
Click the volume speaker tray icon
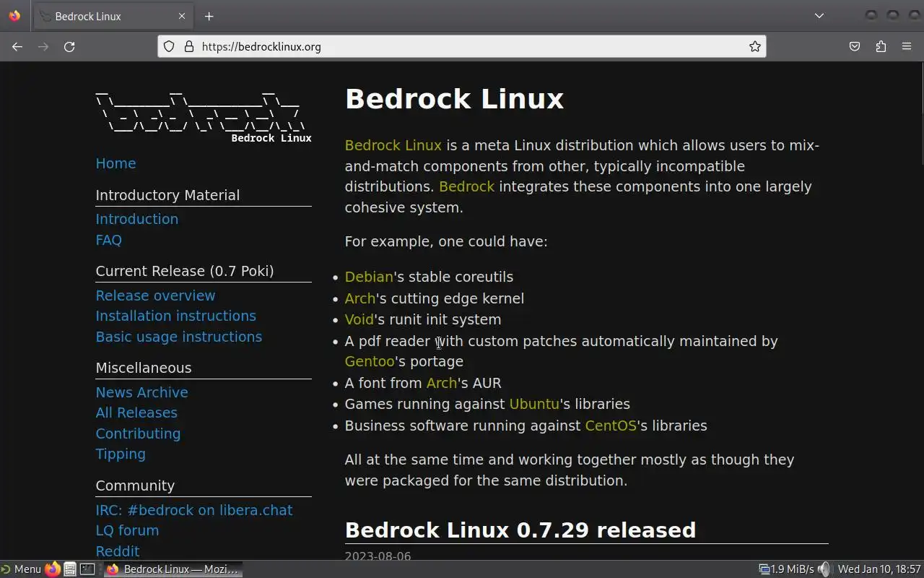click(825, 569)
